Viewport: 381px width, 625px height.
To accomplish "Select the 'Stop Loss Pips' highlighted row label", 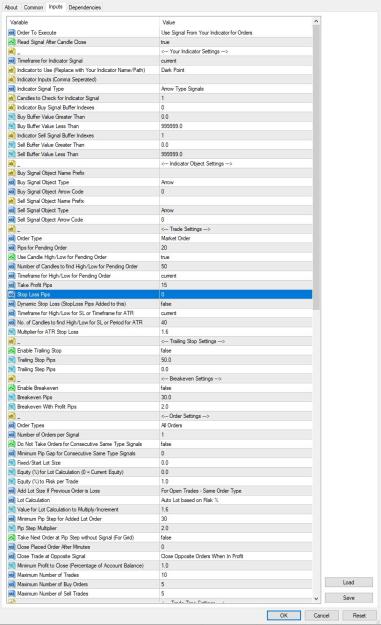I will [33, 295].
